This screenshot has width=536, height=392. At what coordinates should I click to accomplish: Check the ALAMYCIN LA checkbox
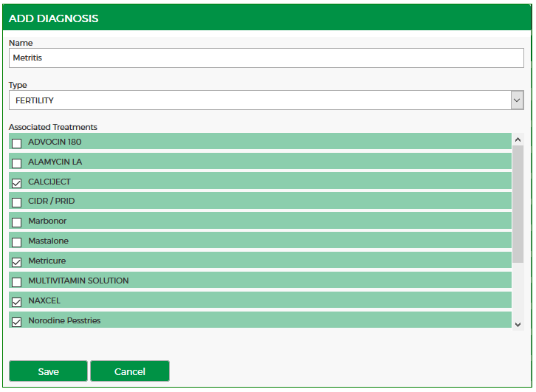point(16,163)
